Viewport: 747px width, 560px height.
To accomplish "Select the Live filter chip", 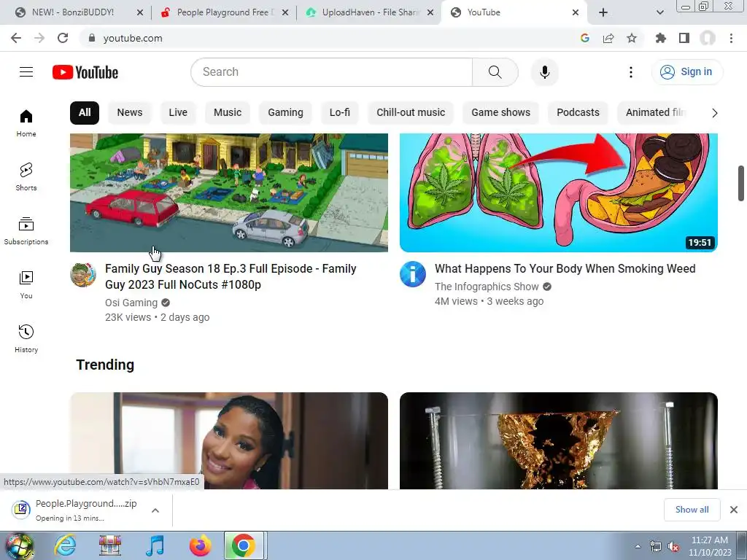I will pos(178,113).
